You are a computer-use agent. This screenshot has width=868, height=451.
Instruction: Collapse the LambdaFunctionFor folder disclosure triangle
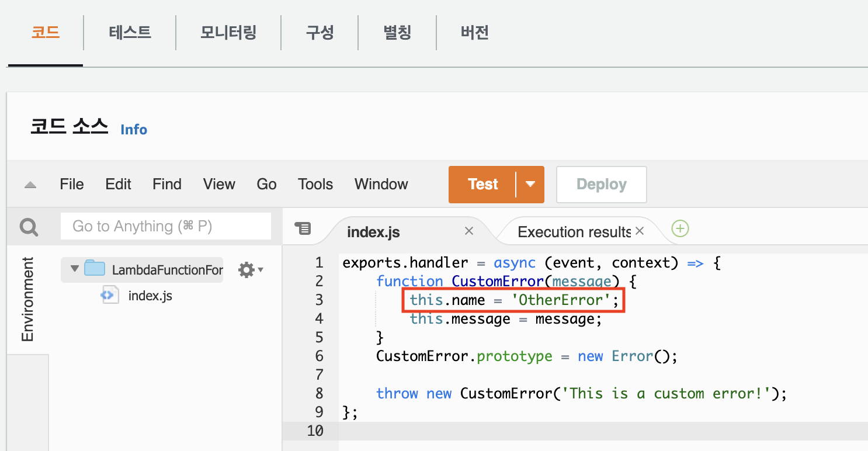(x=74, y=269)
